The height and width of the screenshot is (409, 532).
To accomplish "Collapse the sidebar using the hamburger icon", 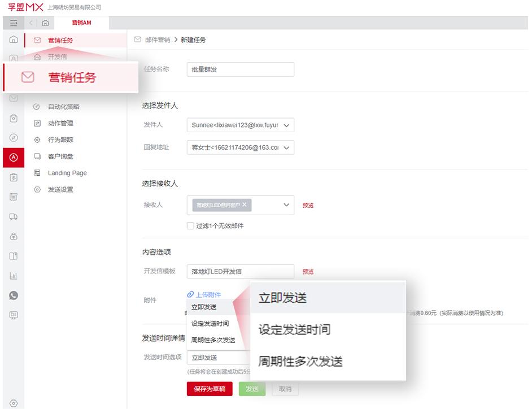I will [14, 23].
